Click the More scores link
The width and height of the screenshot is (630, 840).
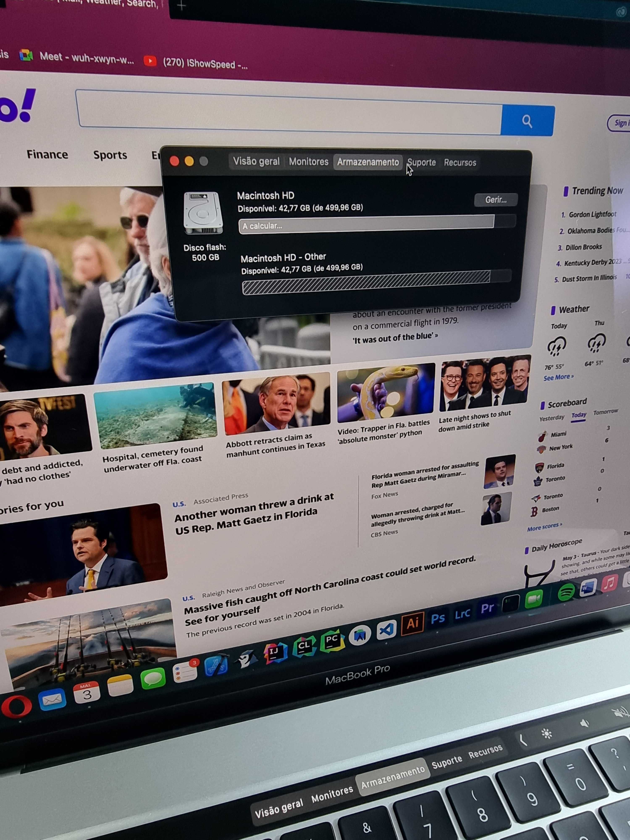(544, 527)
